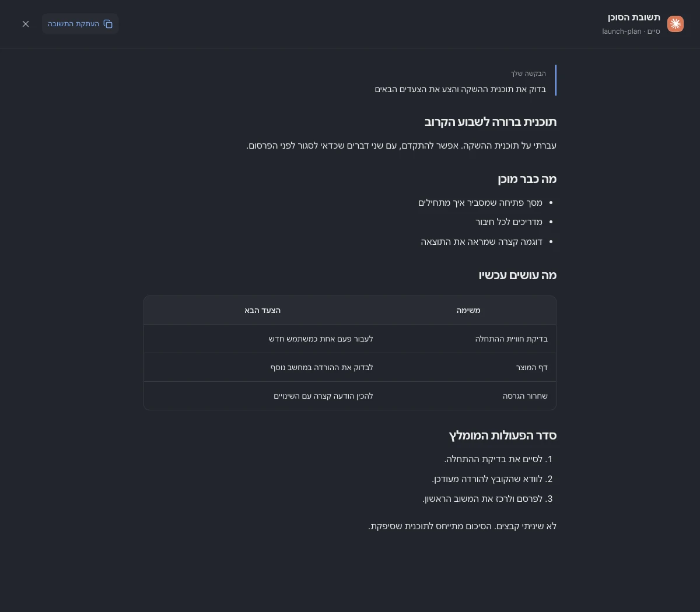
Task: Click the cell להכין הודעה קצרה עם השינויים
Action: click(323, 396)
